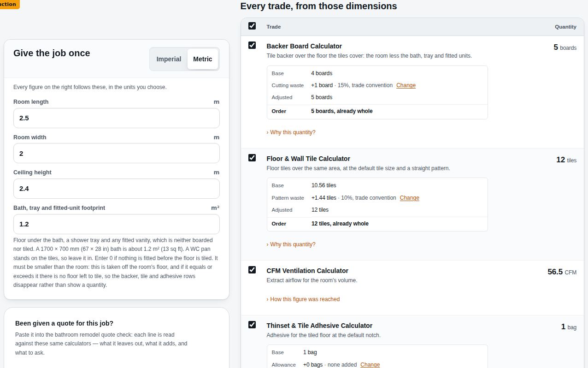Viewport: 588px width, 368px height.
Task: Click the 'Quantity' column header
Action: [x=565, y=27]
